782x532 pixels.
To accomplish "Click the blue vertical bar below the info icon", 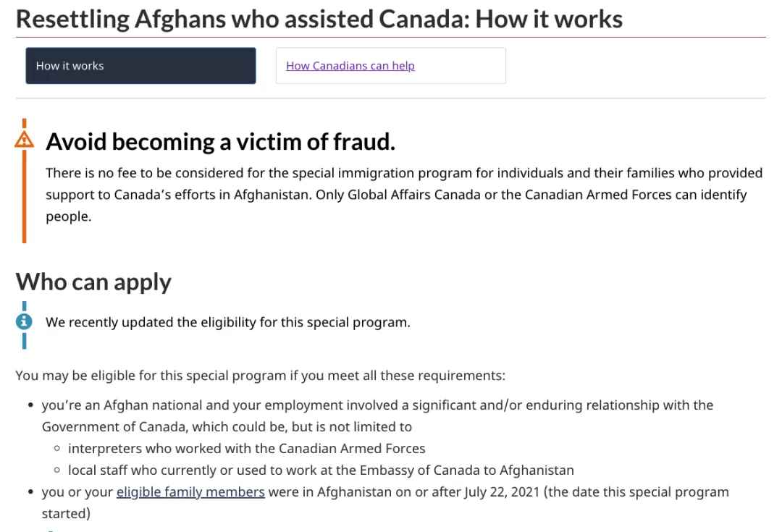I will point(24,341).
